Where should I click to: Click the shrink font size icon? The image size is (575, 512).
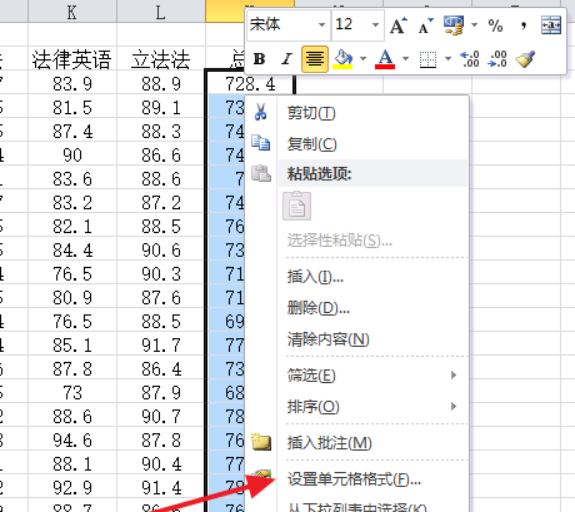point(425,26)
